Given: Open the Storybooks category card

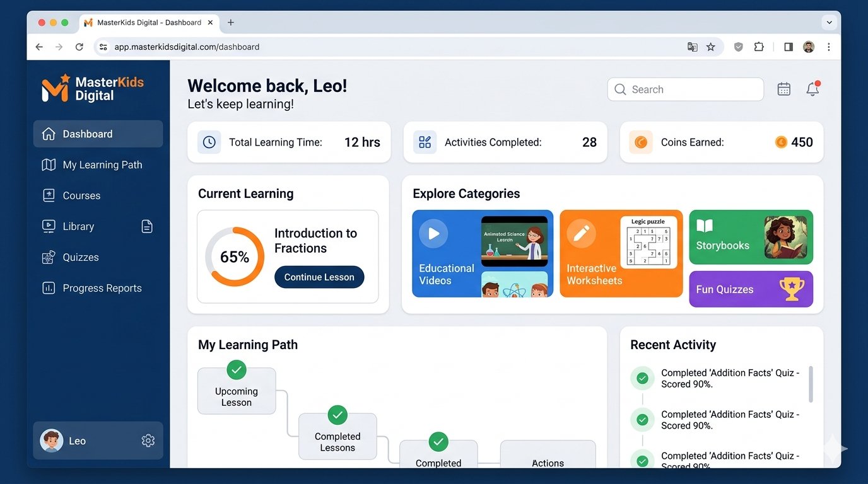Looking at the screenshot, I should pos(751,237).
